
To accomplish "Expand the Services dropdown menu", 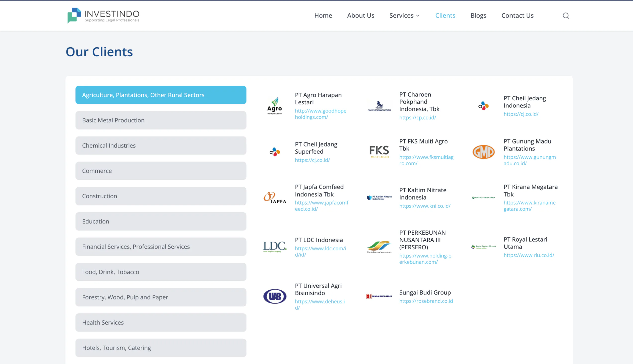I will click(404, 16).
